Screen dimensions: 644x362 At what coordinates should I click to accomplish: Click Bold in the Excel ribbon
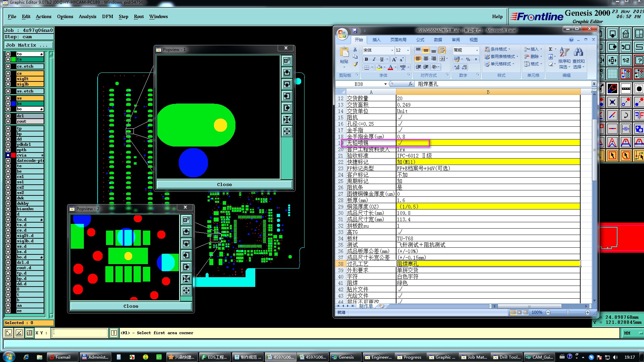tap(366, 59)
